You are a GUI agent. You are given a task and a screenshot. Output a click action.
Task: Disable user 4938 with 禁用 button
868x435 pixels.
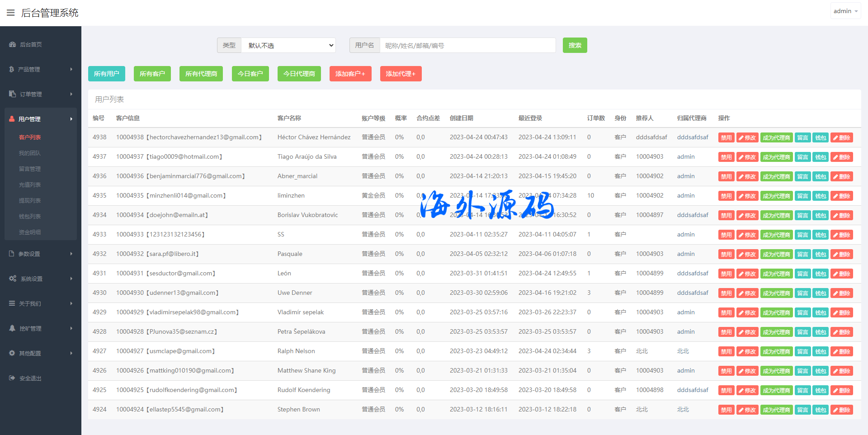coord(726,138)
